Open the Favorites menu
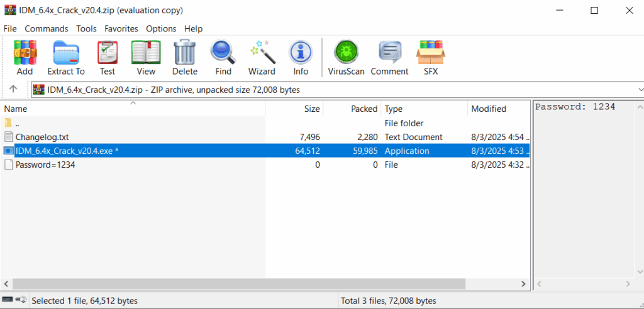The height and width of the screenshot is (309, 644). 121,29
